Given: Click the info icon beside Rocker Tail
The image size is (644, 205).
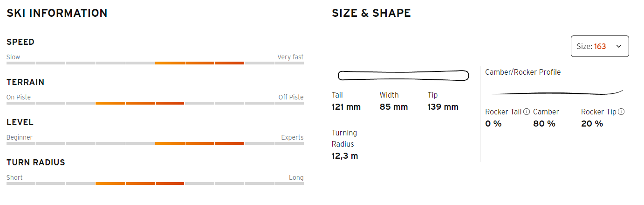Looking at the screenshot, I should (x=527, y=112).
